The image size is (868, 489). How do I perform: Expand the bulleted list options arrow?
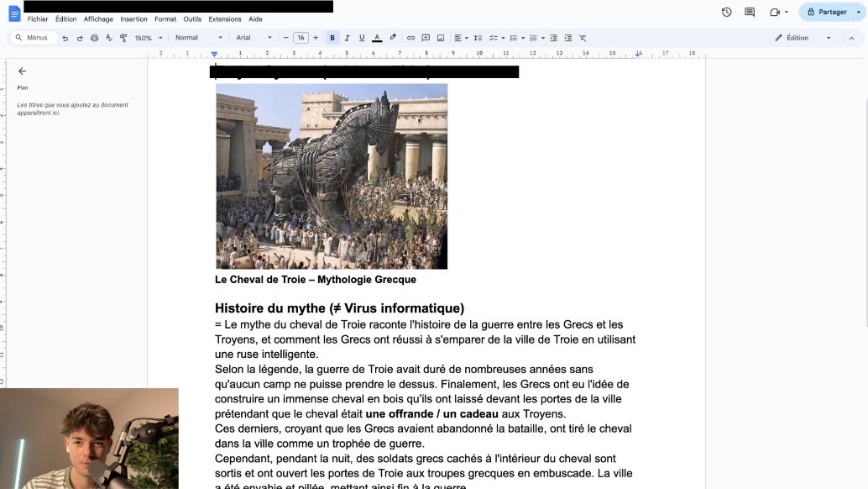[523, 38]
